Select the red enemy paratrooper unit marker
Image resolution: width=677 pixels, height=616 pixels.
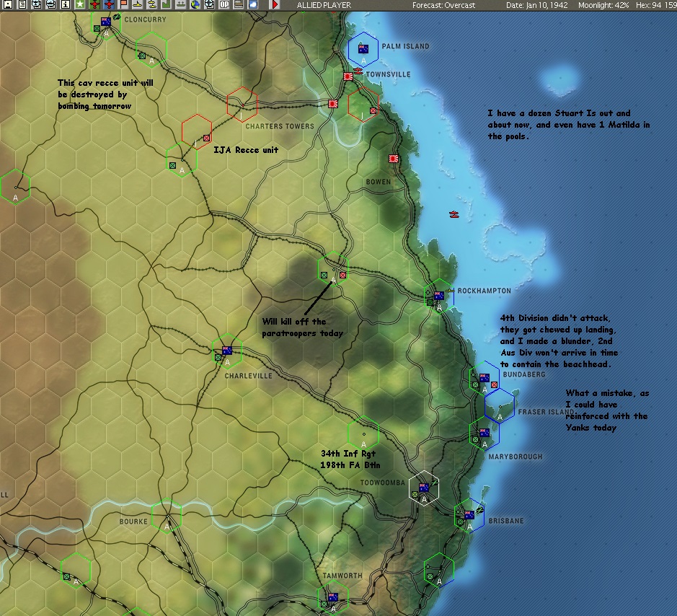pyautogui.click(x=342, y=275)
